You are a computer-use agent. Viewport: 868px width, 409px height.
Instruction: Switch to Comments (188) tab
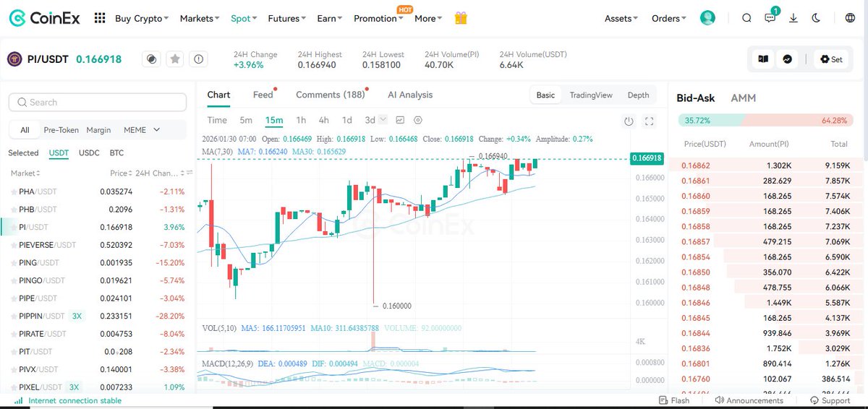click(331, 95)
